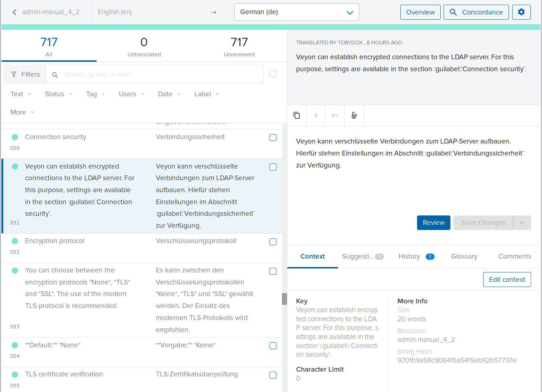Switch to the Unreviewed tab
This screenshot has height=392, width=542.
pyautogui.click(x=239, y=47)
